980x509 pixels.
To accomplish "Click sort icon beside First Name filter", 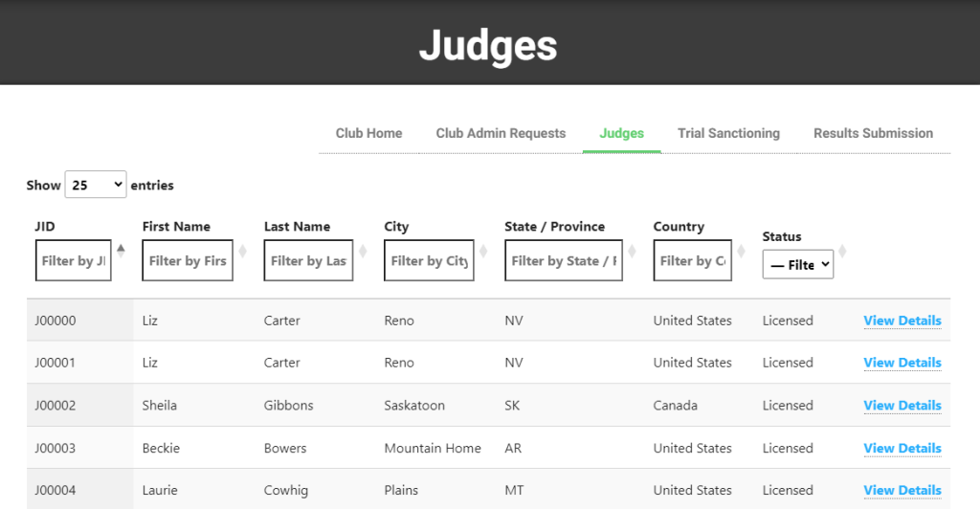I will click(242, 252).
